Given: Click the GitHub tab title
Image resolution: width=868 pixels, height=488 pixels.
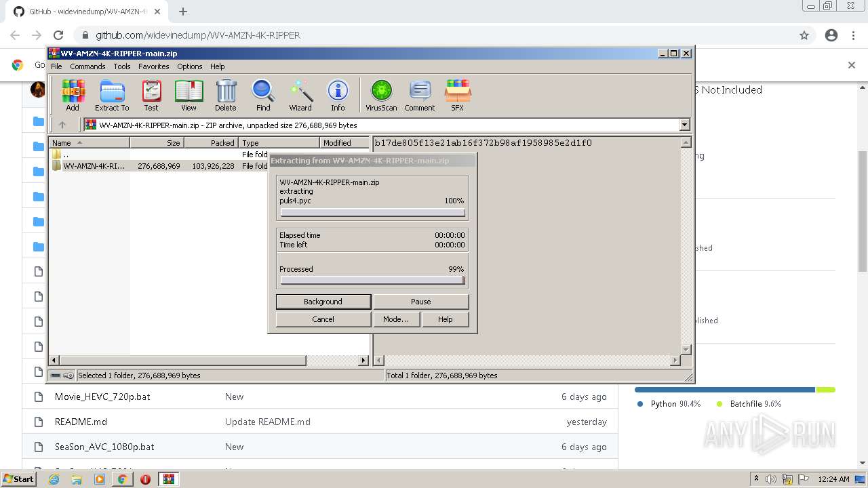Looking at the screenshot, I should click(88, 12).
